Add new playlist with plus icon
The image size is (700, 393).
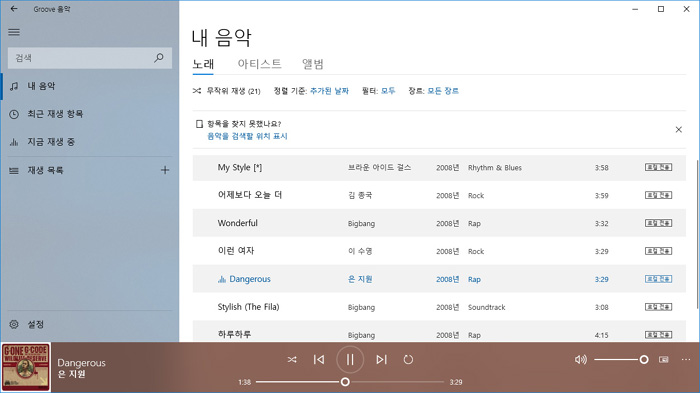click(x=165, y=170)
